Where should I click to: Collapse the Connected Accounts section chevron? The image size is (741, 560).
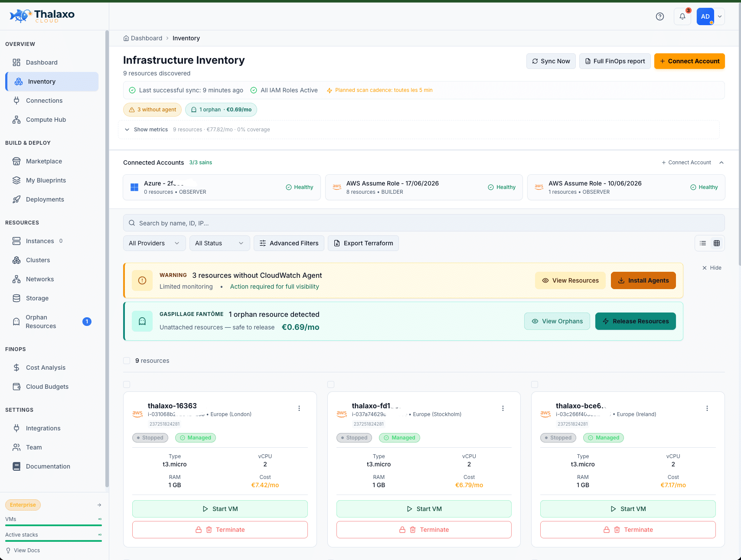pyautogui.click(x=721, y=163)
